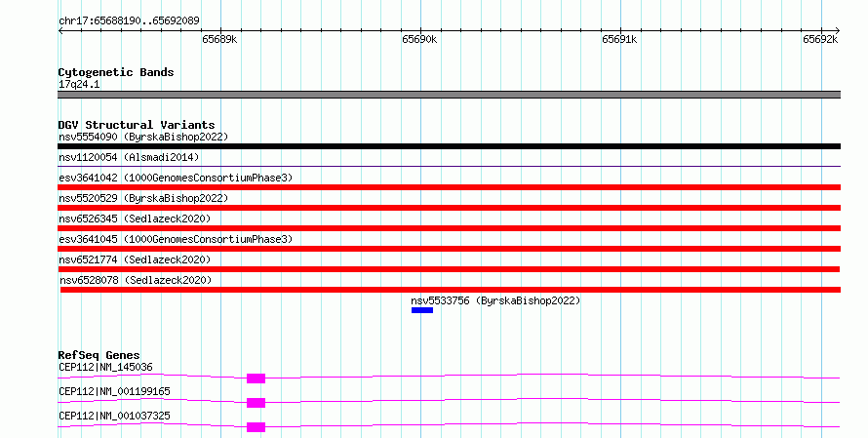Click the magenta exon box of CEP112|NM_001037325

click(256, 427)
